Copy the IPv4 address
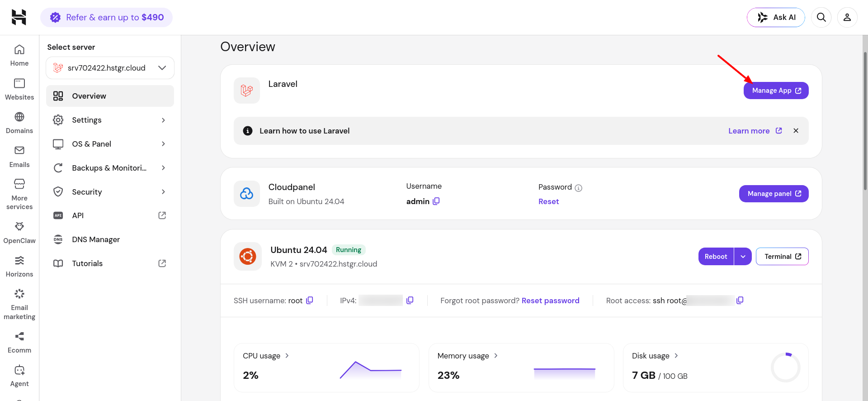This screenshot has height=401, width=868. point(410,300)
